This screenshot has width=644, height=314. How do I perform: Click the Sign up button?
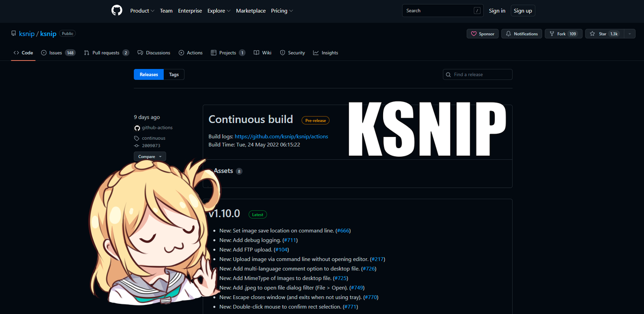[522, 11]
